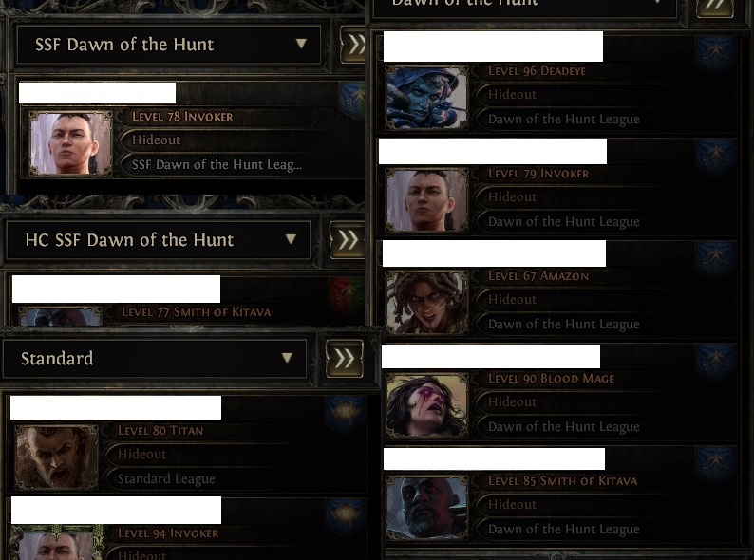
Task: Choose the Level 67 Amazon portrait
Action: point(426,303)
